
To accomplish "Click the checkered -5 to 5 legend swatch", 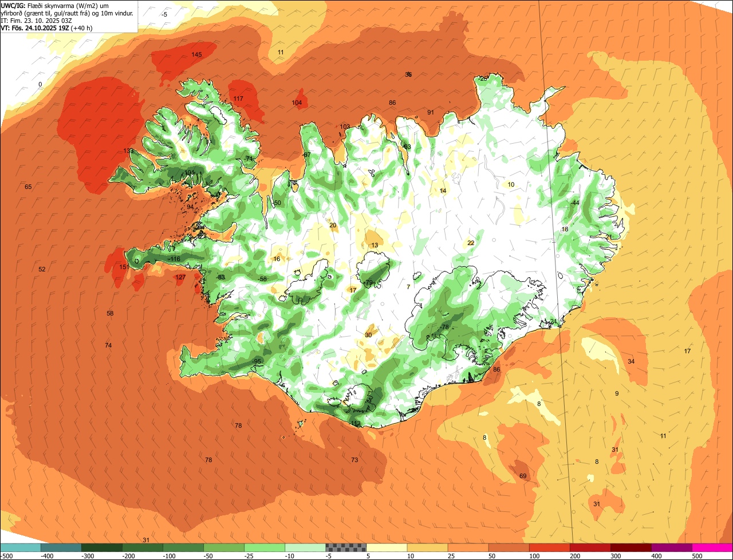I will [x=346, y=547].
